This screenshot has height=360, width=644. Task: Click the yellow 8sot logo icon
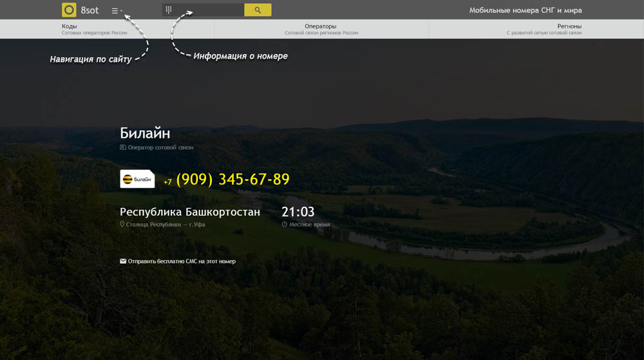(69, 10)
